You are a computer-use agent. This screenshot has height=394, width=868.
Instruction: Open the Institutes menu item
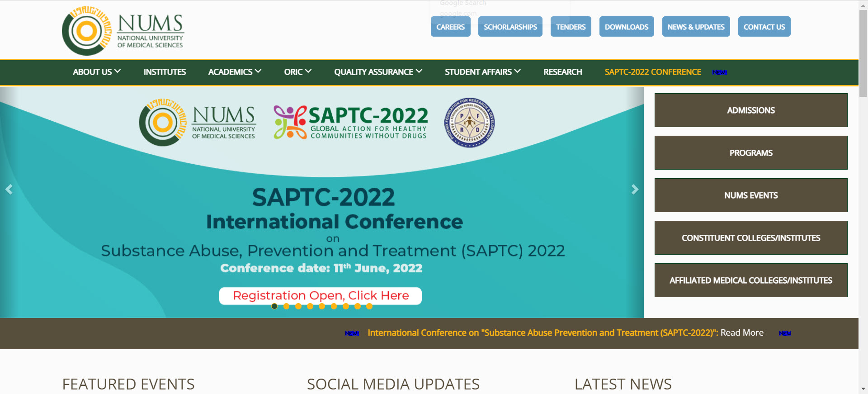165,72
